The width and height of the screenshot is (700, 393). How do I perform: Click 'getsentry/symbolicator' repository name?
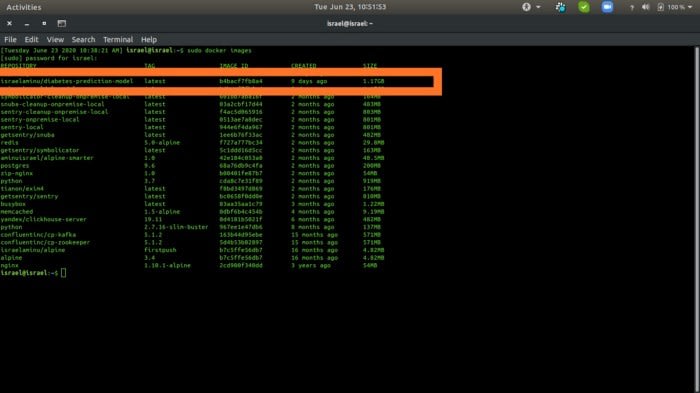pos(40,150)
